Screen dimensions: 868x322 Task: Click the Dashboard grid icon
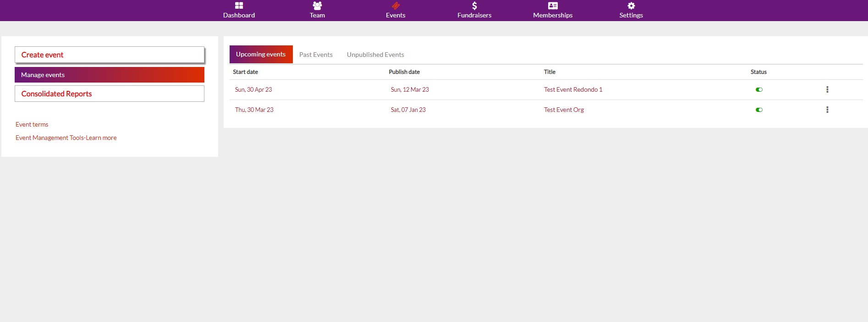point(239,6)
